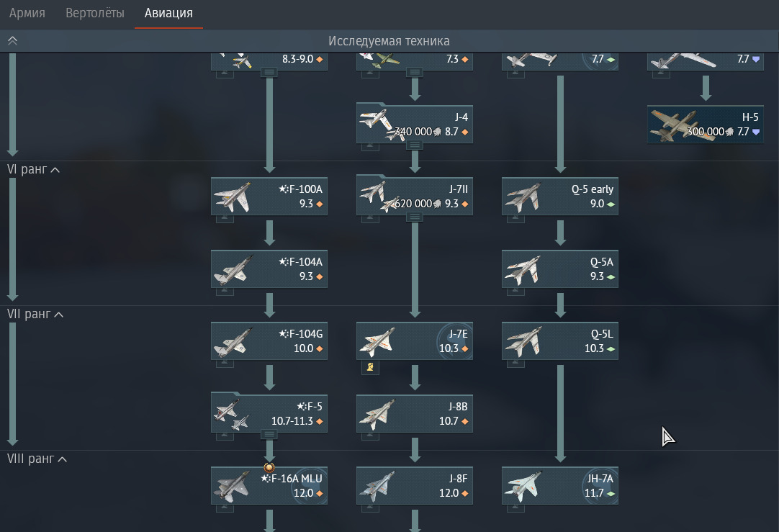779x532 pixels.
Task: Select the F-104A aircraft thumbnail
Action: [x=233, y=270]
